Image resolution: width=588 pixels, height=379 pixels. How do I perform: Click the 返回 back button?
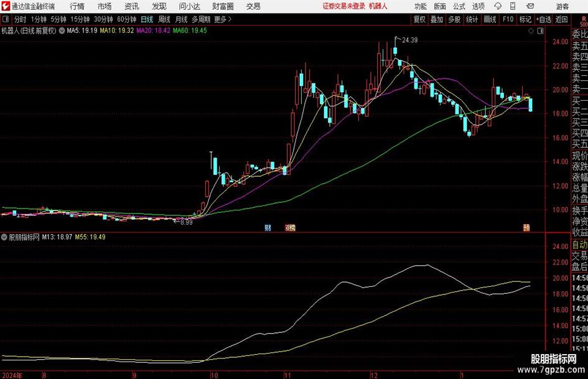pos(561,19)
